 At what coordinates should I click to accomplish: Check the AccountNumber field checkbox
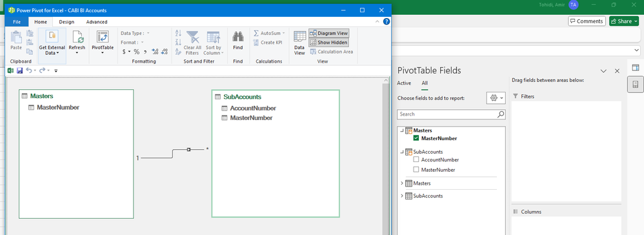coord(416,160)
